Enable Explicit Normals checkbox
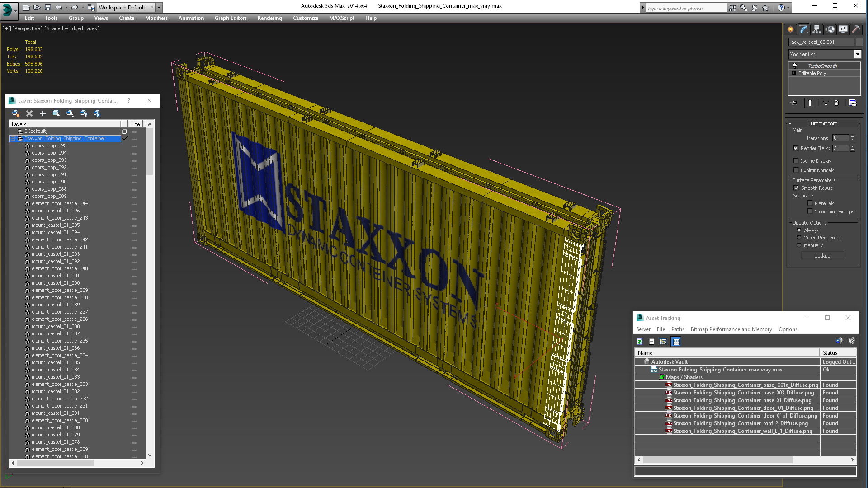The image size is (868, 488). tap(796, 170)
